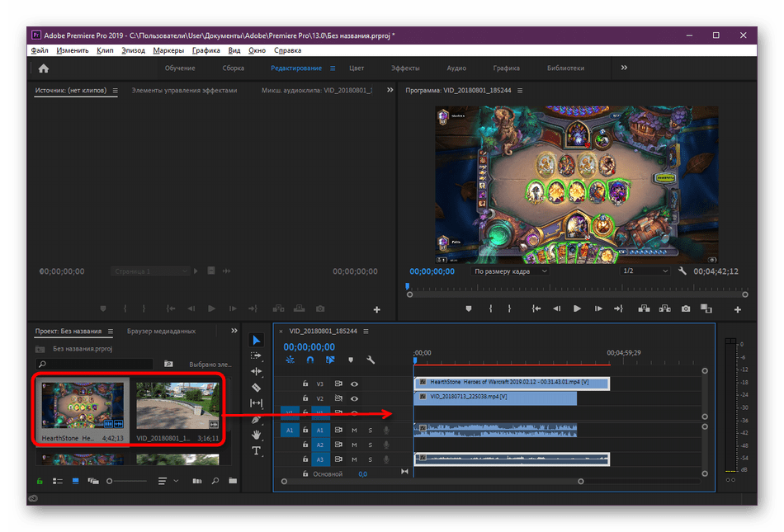Pick the Razor tool
The image size is (784, 532).
(x=256, y=387)
